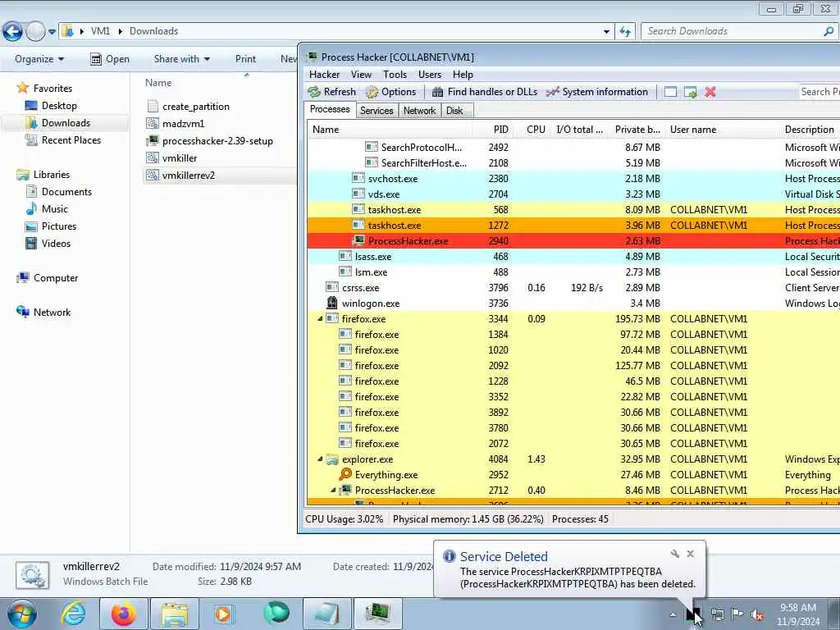Select the create_partition file
The height and width of the screenshot is (630, 840).
[195, 107]
